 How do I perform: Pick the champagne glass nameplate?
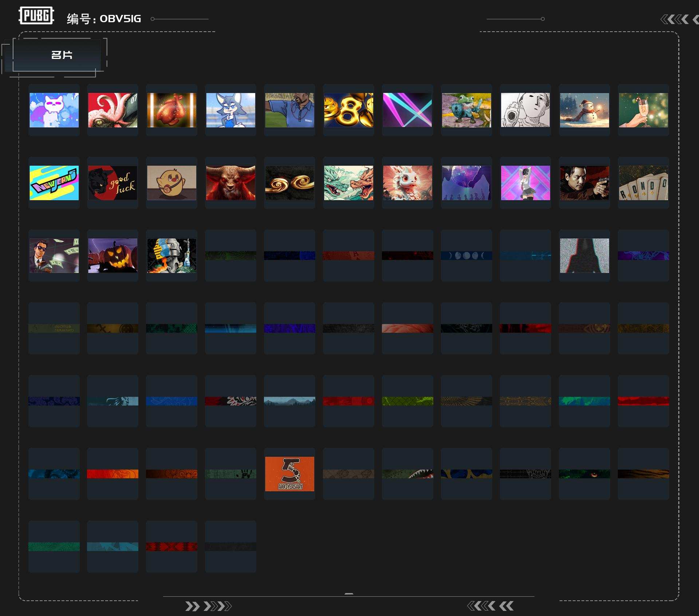coord(644,110)
